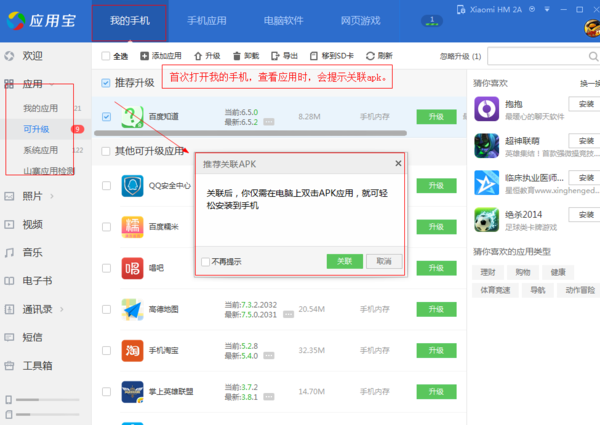
Task: Show 百度知道 update details ellipsis
Action: pos(269,122)
